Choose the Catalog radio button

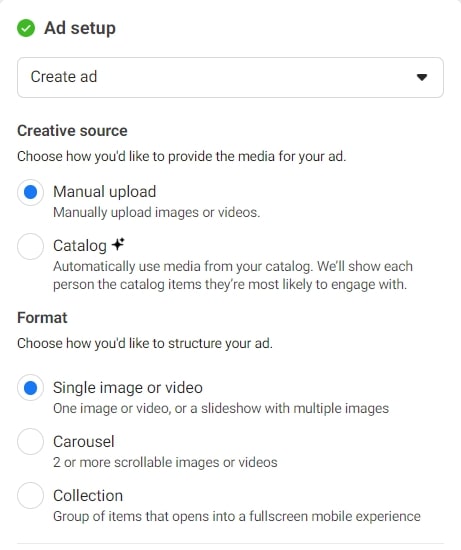click(31, 246)
